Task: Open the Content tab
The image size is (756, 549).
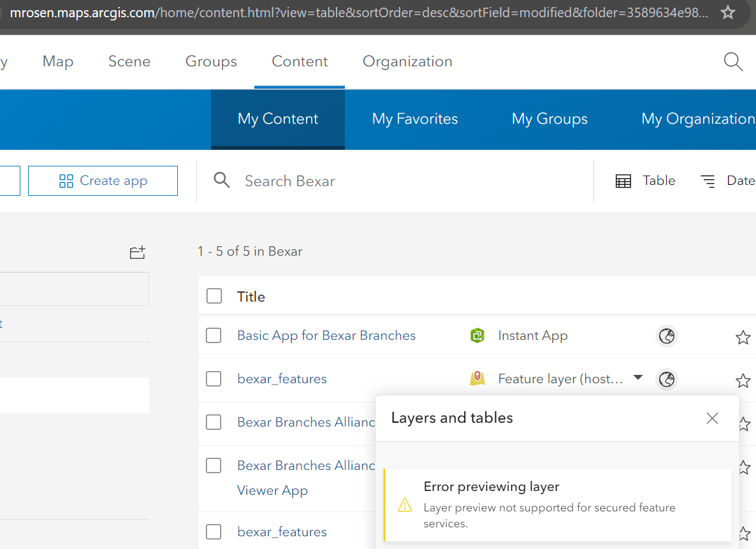Action: pos(300,61)
